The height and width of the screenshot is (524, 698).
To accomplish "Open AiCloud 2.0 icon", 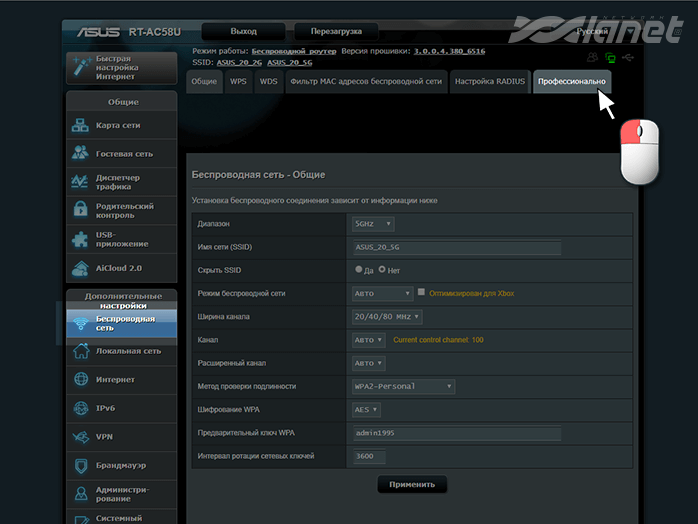I will [x=82, y=268].
